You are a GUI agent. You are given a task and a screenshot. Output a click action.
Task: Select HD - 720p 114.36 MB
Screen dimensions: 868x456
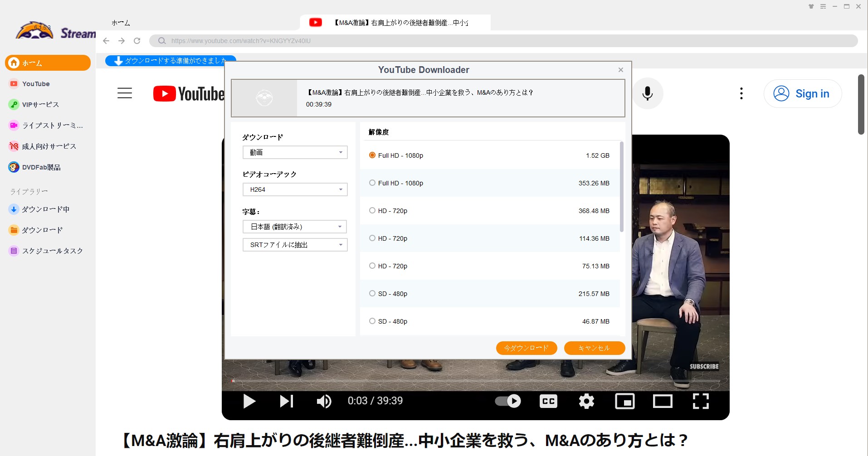coord(490,238)
